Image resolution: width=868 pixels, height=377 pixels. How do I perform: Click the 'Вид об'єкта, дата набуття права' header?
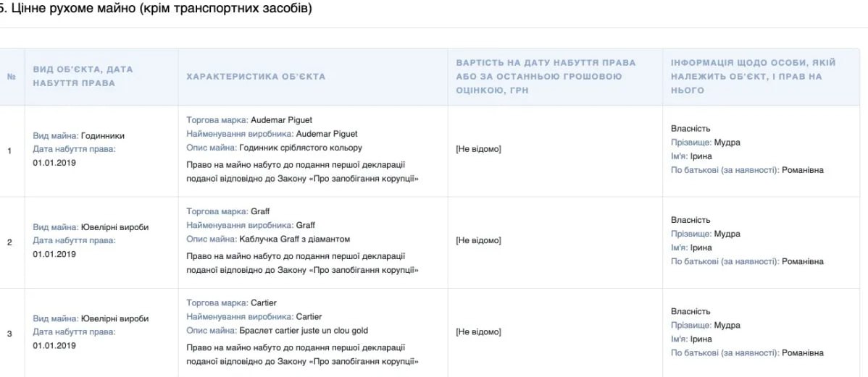point(83,76)
